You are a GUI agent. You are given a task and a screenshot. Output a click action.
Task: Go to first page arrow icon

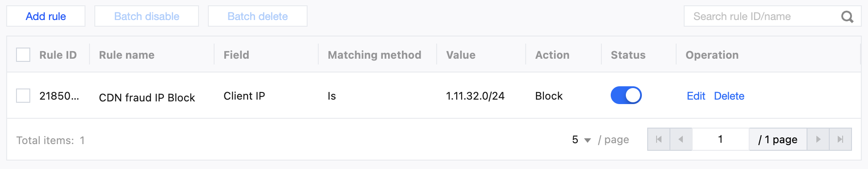(659, 139)
